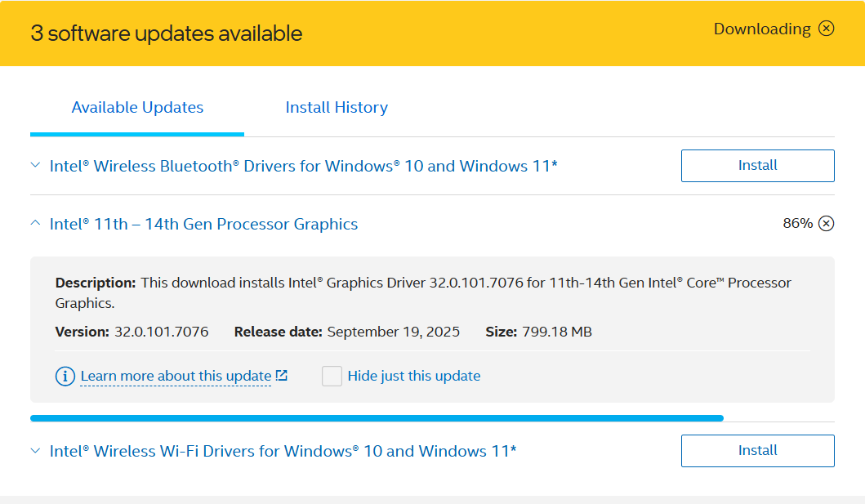Expand the Wireless Bluetooth Drivers chevron
Screen dimensions: 865x504
pos(35,166)
